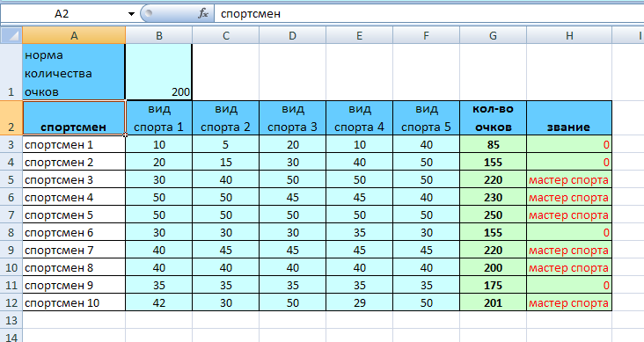Click the вид спорта 3 header
The height and width of the screenshot is (342, 644).
click(292, 118)
